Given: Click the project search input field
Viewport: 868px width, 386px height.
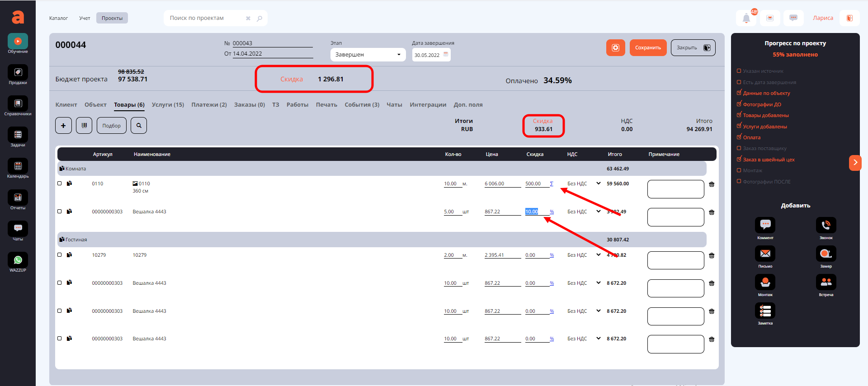Looking at the screenshot, I should point(206,18).
